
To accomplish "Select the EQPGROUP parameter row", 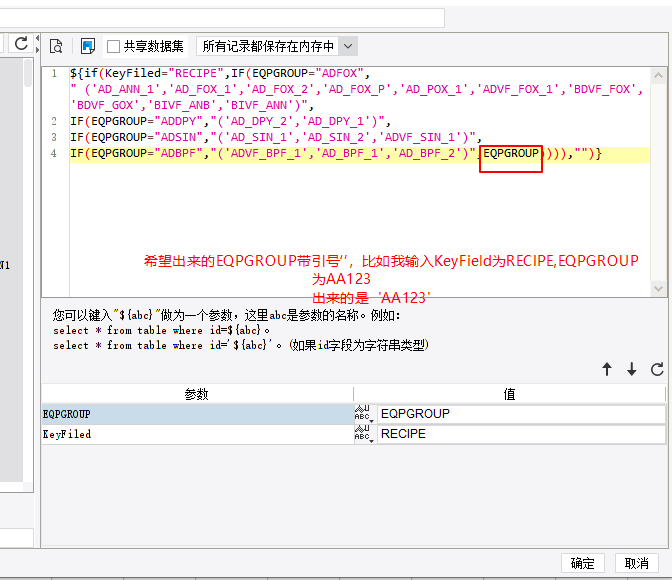I will (x=198, y=414).
